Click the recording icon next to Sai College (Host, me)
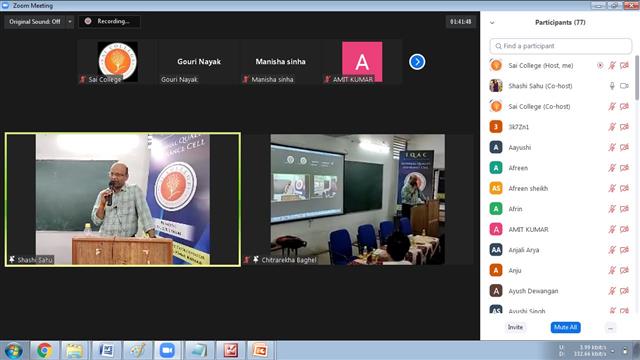 point(600,65)
